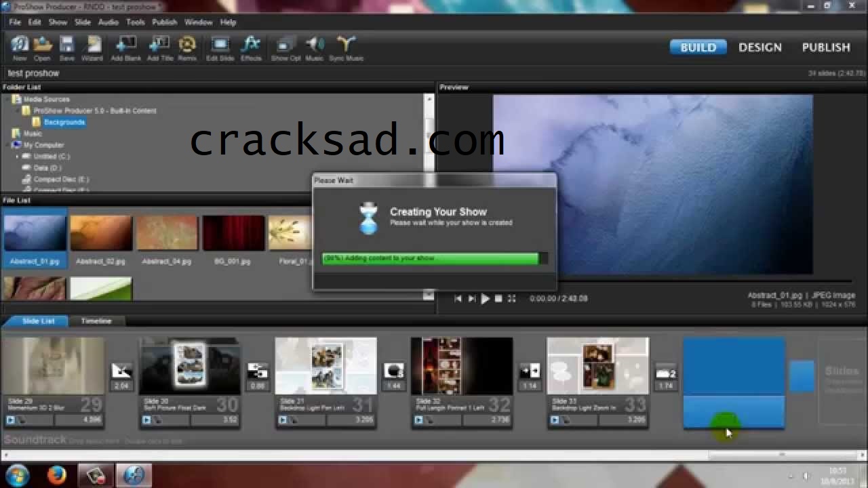Open the Publish menu
This screenshot has height=488, width=868.
tap(164, 22)
